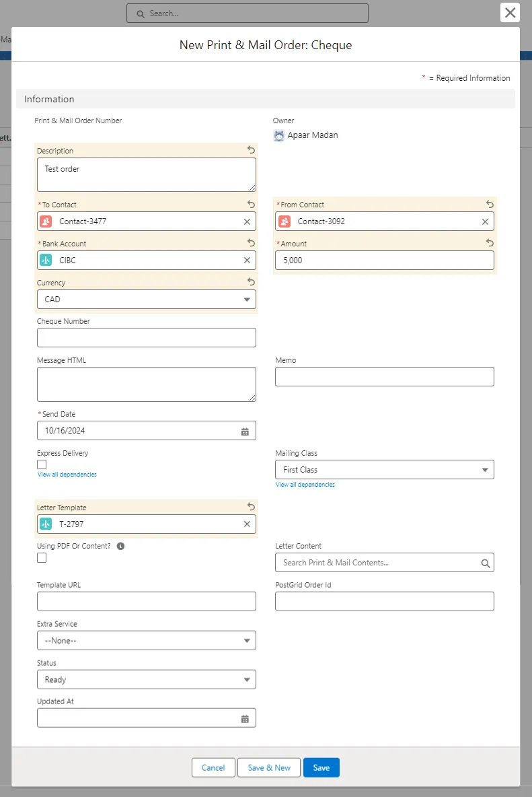Viewport: 532px width, 797px height.
Task: Enable the Express Delivery checkbox
Action: [42, 464]
